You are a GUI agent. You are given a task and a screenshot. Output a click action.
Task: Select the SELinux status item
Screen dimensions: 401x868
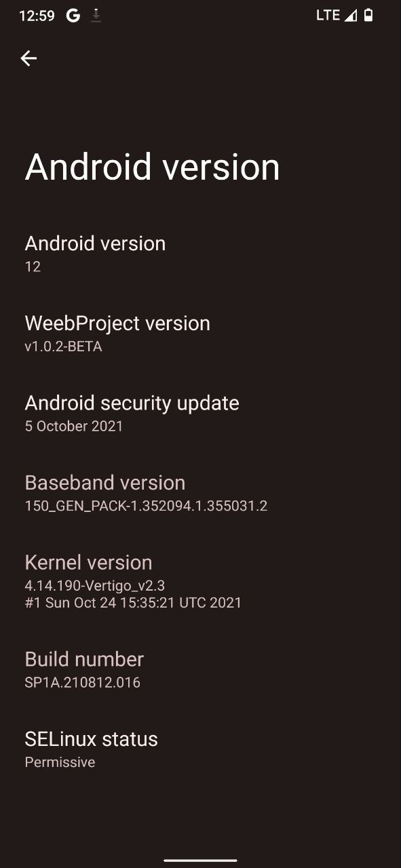click(x=200, y=750)
